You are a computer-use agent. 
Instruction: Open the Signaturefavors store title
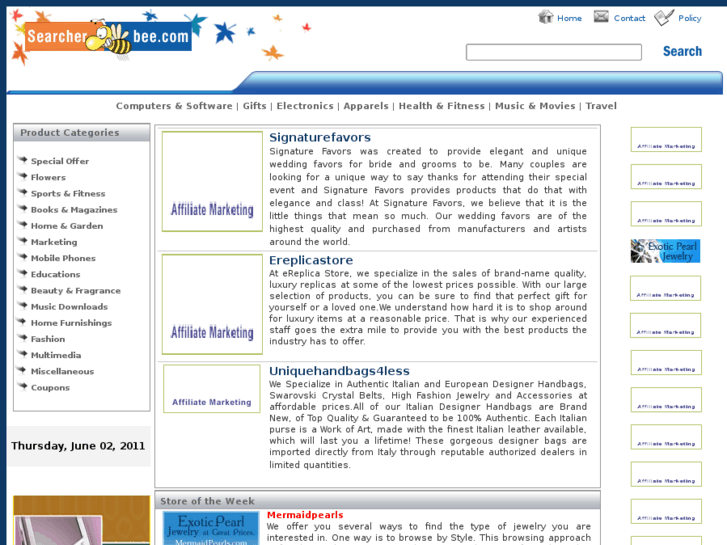320,137
